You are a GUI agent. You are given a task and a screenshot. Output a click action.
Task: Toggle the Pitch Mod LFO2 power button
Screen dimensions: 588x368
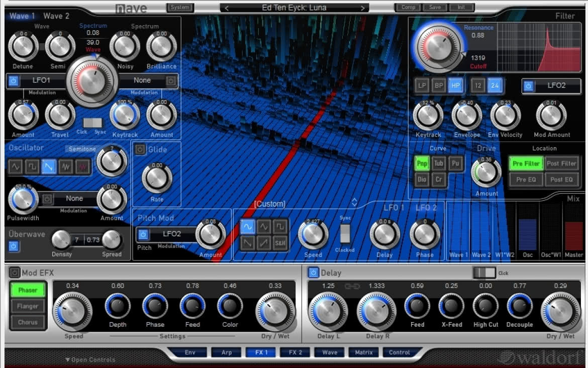(143, 234)
